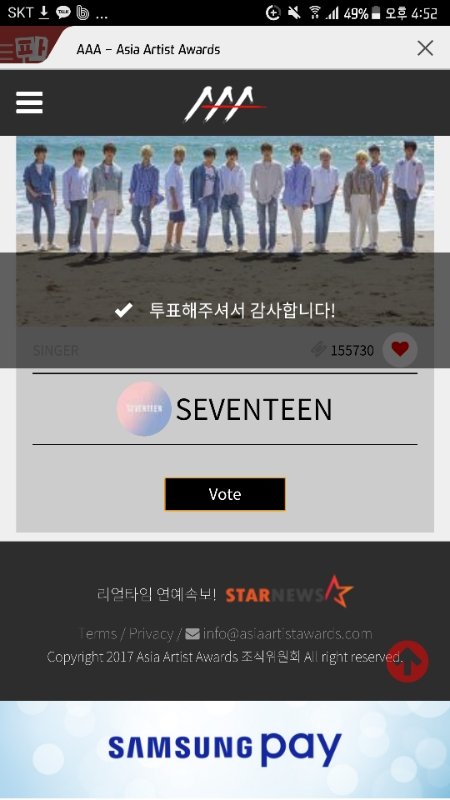Tap the scroll-to-top red arrow button
Viewport: 450px width, 800px height.
coord(407,661)
